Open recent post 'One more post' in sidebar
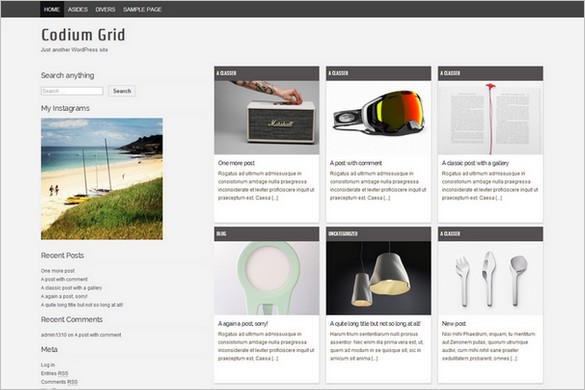Viewport: 585px width, 390px height. tap(58, 271)
